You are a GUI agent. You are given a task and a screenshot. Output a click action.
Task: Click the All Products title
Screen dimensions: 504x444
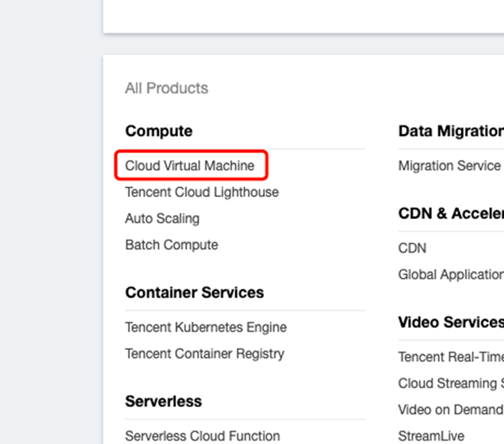point(166,88)
